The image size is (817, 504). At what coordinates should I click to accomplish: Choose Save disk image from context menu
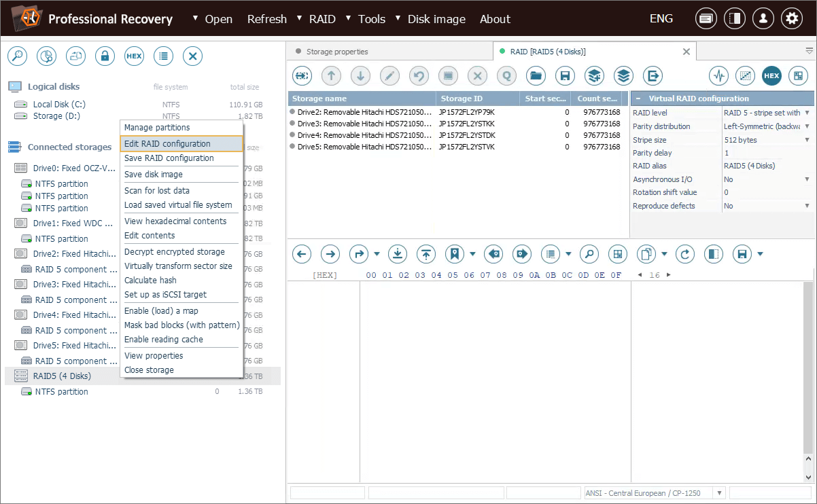181,175
